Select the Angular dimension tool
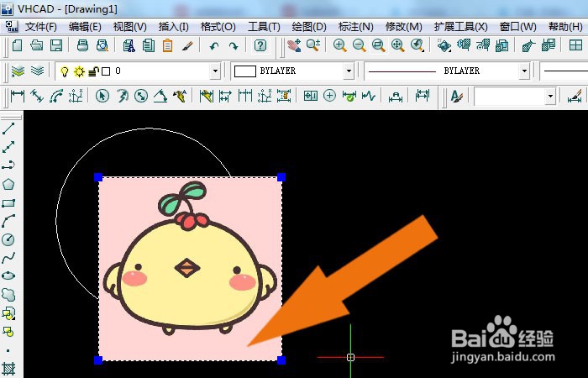588x378 pixels. coord(160,96)
